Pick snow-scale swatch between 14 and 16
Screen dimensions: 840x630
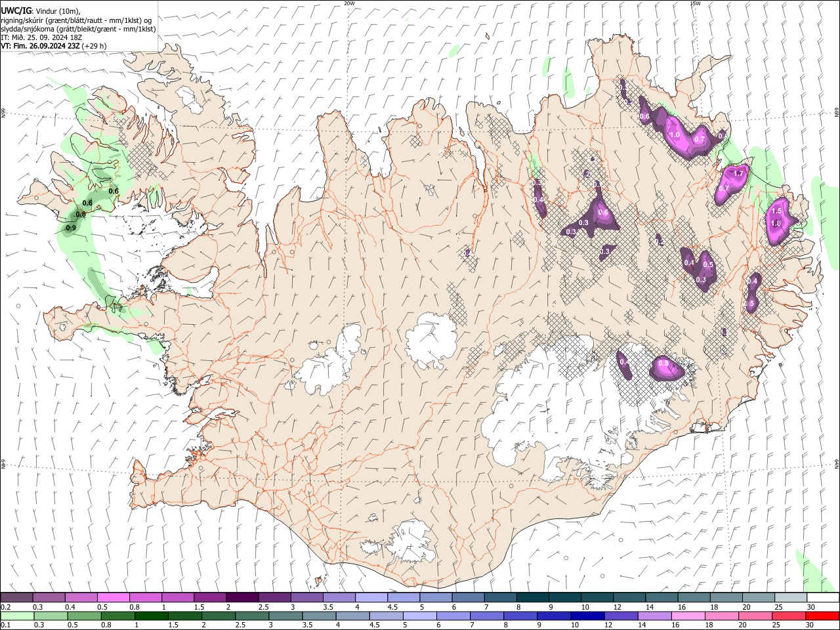661,598
